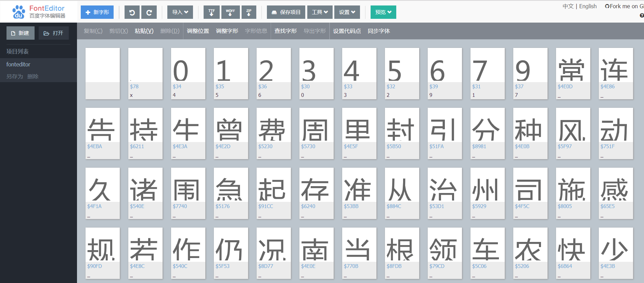Select glyph 连 with code $4E86

(x=616, y=74)
